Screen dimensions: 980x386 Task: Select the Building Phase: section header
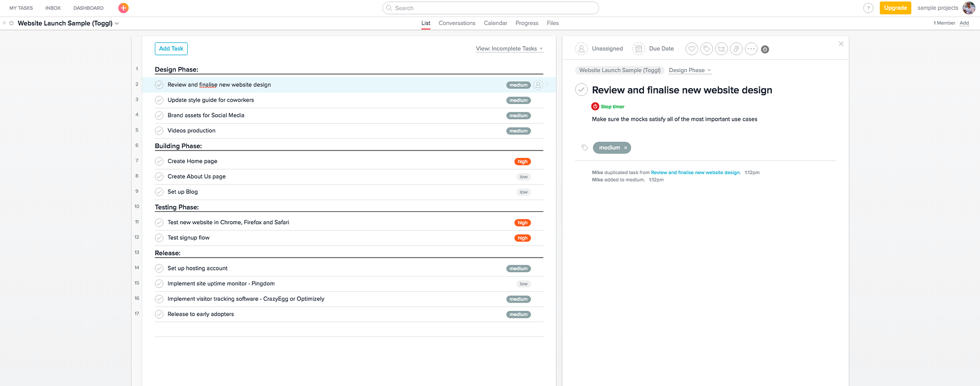pyautogui.click(x=178, y=146)
